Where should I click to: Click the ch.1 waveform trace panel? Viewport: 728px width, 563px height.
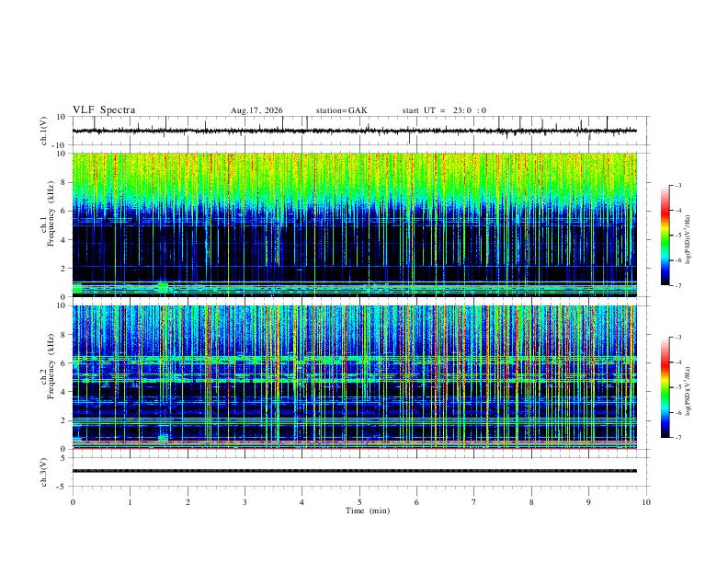pos(355,131)
